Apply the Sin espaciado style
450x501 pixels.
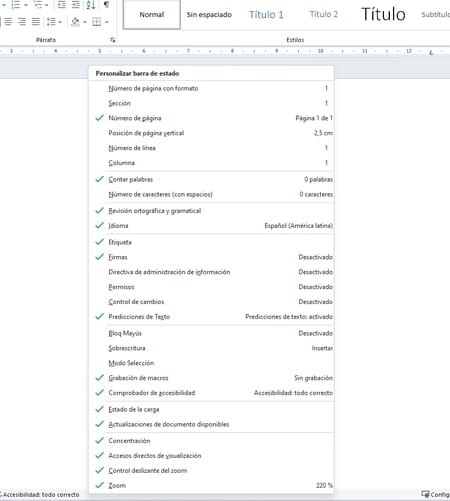(209, 15)
